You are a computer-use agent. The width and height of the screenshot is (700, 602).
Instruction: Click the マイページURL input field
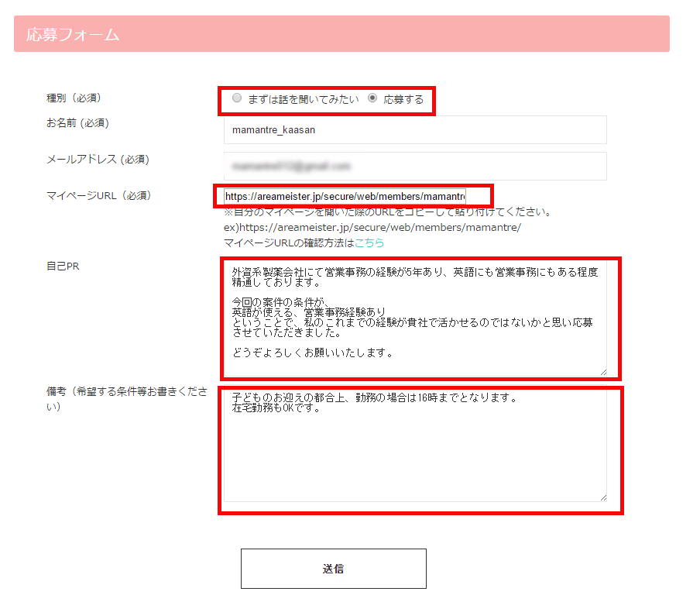click(345, 197)
